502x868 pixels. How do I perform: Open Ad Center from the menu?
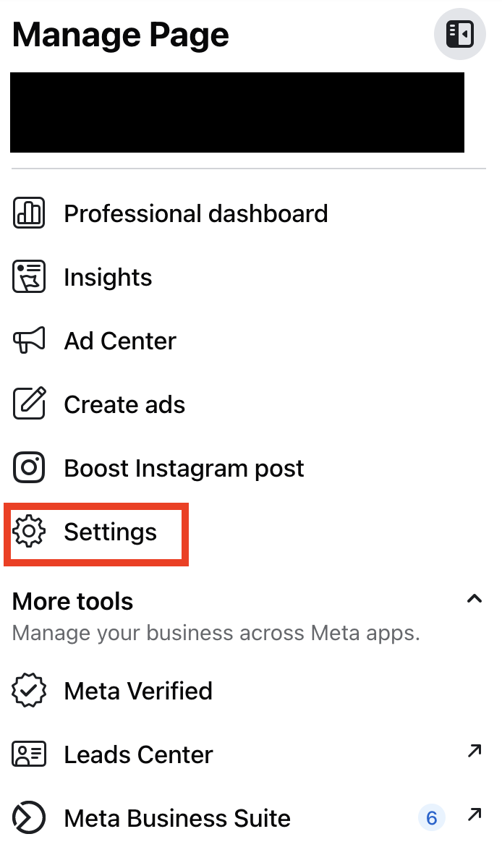(x=120, y=341)
